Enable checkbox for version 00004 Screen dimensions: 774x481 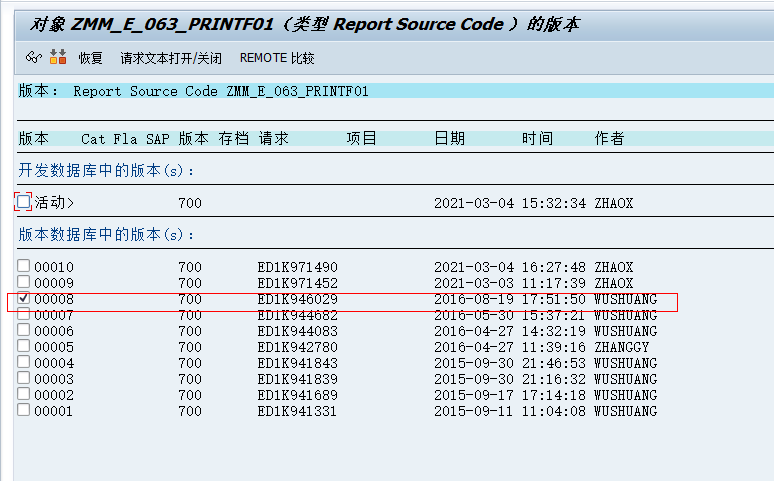coord(23,362)
